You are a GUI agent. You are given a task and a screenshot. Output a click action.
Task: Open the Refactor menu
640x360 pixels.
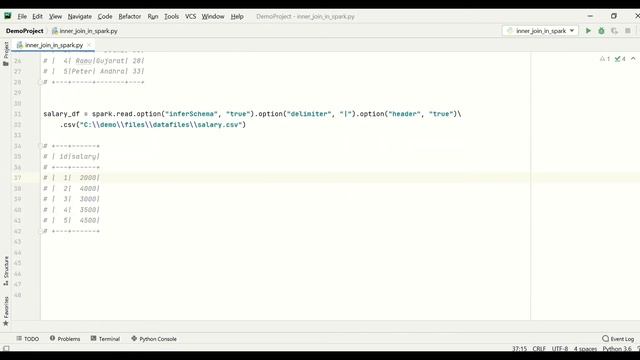click(x=129, y=16)
